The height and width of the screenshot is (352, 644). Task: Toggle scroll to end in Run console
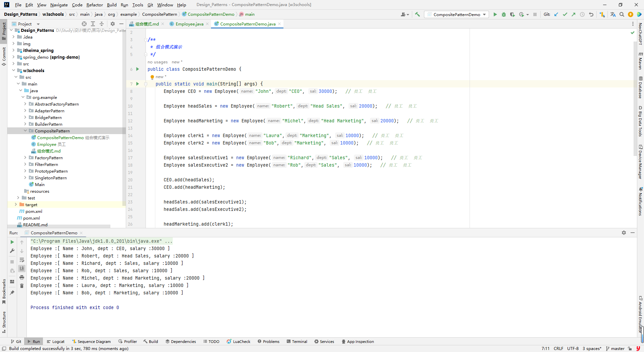pyautogui.click(x=22, y=268)
